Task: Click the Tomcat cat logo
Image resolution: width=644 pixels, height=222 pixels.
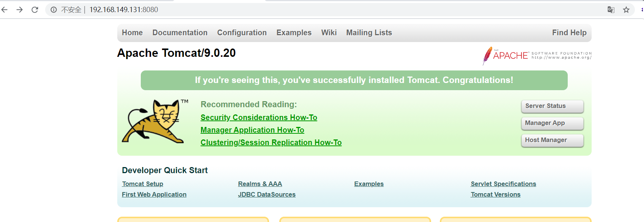Action: point(154,121)
